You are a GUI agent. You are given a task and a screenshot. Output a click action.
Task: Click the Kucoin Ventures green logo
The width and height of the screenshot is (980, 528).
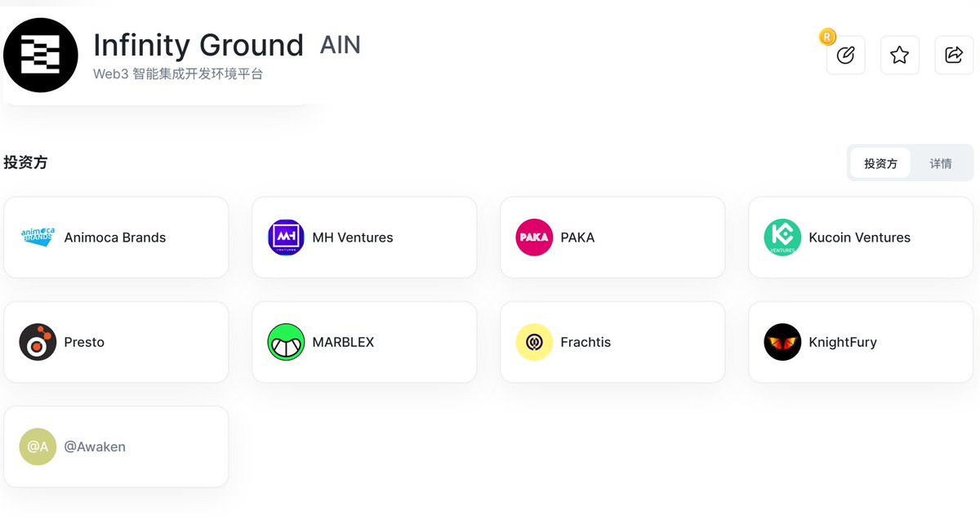tap(782, 237)
